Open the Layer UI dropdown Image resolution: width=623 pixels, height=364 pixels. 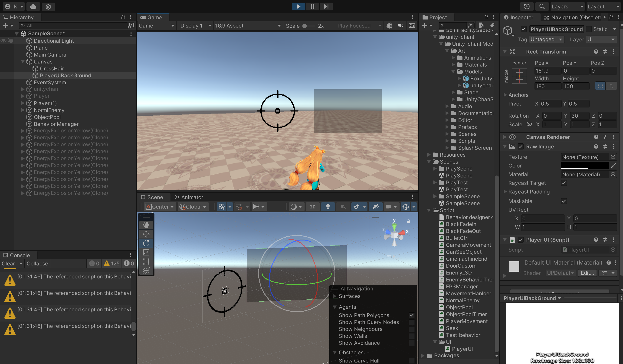coord(601,39)
